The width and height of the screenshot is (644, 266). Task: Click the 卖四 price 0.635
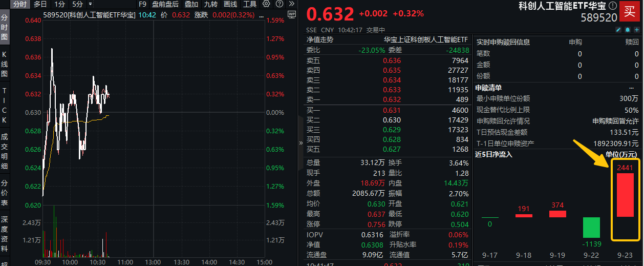(x=392, y=70)
